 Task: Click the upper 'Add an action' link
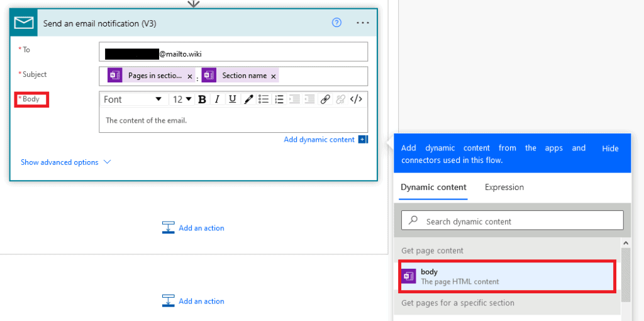[x=193, y=228]
